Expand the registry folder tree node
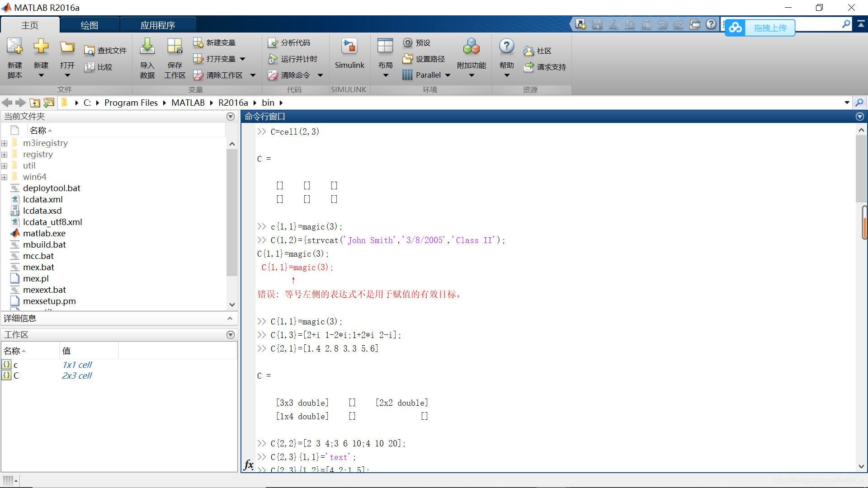 point(5,155)
